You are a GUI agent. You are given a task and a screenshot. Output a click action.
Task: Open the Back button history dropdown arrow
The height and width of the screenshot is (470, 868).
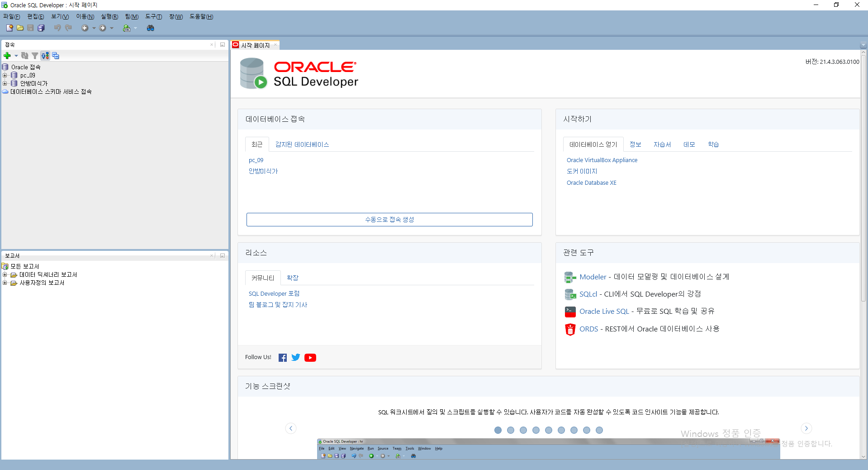click(x=94, y=28)
